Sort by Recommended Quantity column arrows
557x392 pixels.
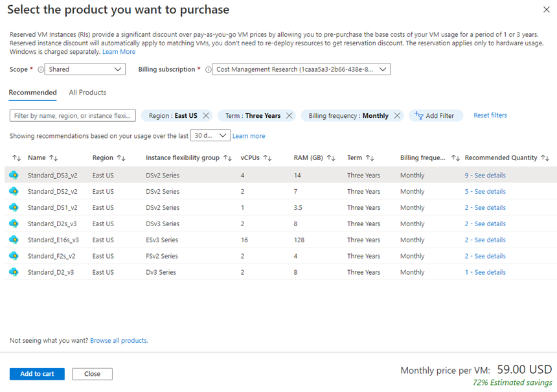click(x=545, y=158)
